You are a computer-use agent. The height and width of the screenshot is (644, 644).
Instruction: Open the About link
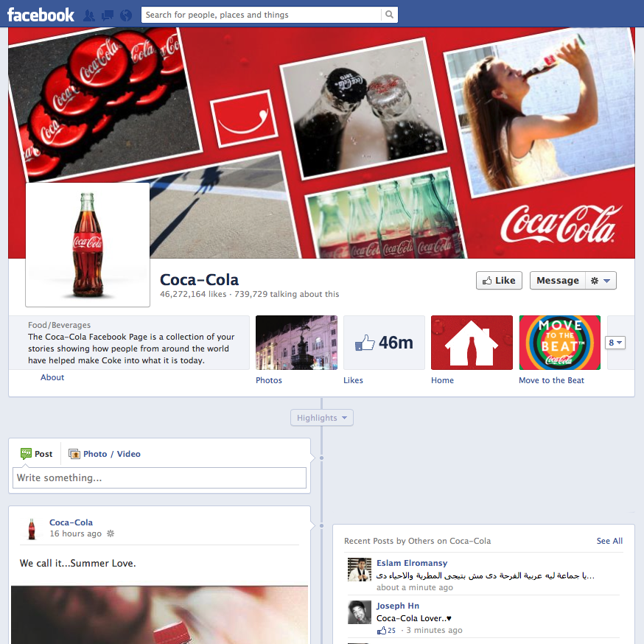pos(52,377)
